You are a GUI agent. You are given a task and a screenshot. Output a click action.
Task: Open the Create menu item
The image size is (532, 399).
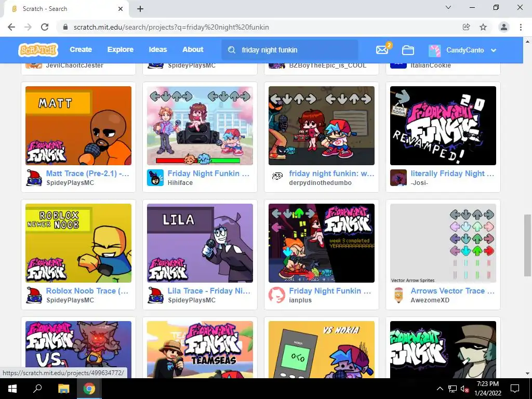tap(81, 49)
